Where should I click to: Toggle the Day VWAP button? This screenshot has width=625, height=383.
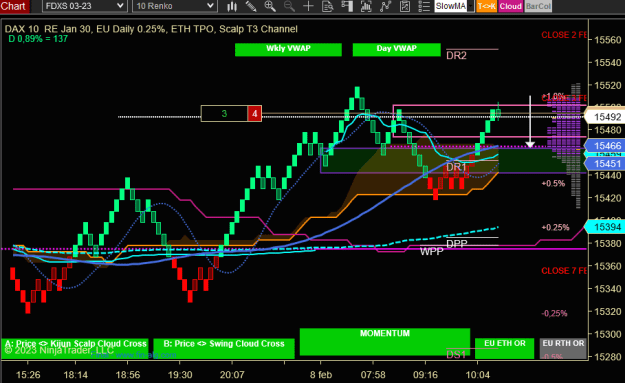coord(397,49)
